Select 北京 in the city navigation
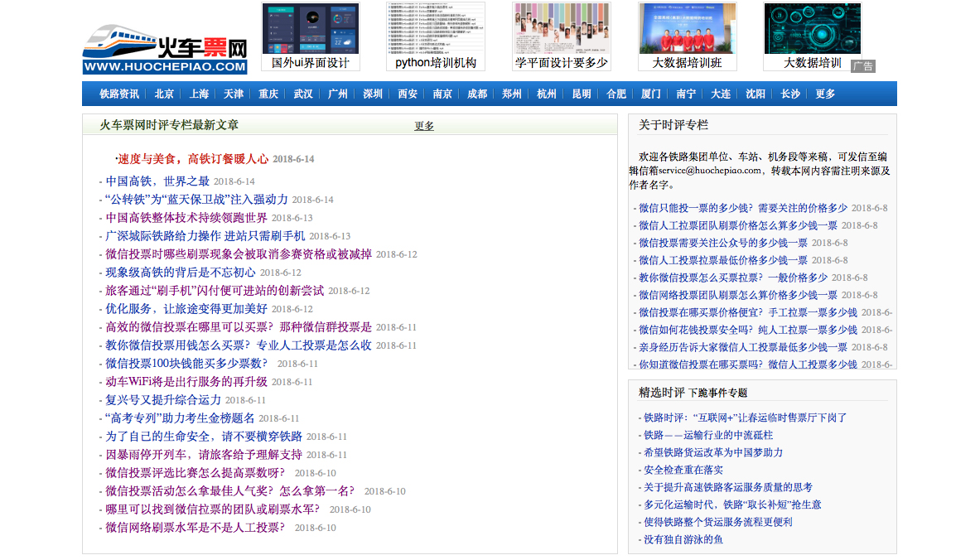This screenshot has height=560, width=980. coord(164,94)
